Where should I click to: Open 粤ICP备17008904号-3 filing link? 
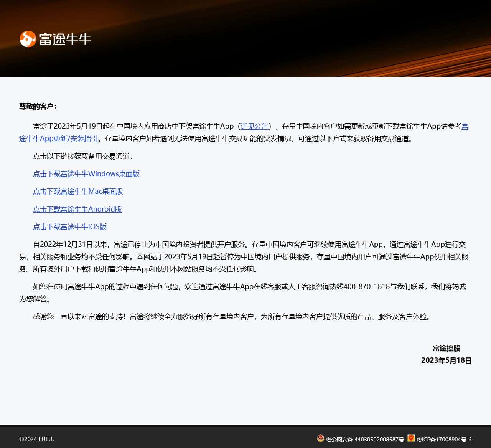[444, 440]
